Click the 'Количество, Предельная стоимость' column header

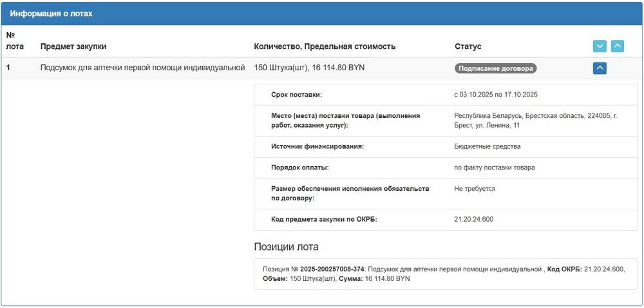[325, 46]
